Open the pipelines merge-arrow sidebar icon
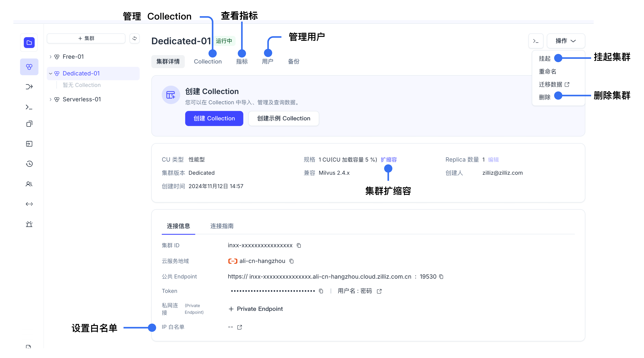This screenshot has width=644, height=358. tap(29, 87)
